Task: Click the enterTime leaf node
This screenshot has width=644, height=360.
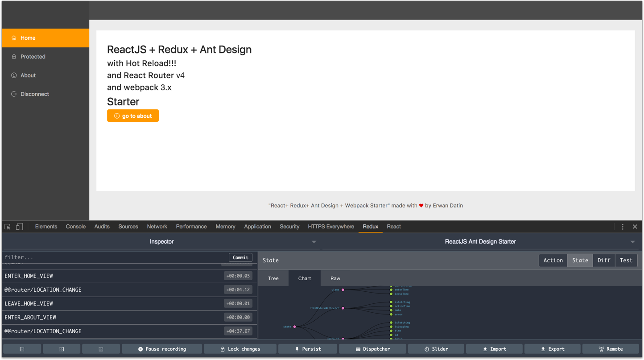Action: tap(391, 290)
